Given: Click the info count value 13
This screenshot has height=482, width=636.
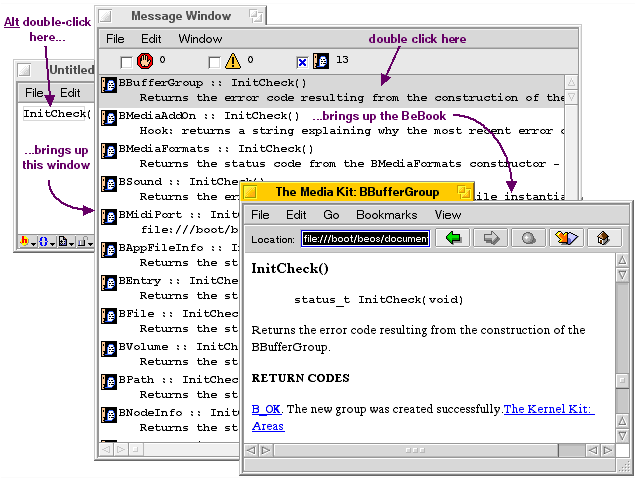Looking at the screenshot, I should (x=342, y=60).
